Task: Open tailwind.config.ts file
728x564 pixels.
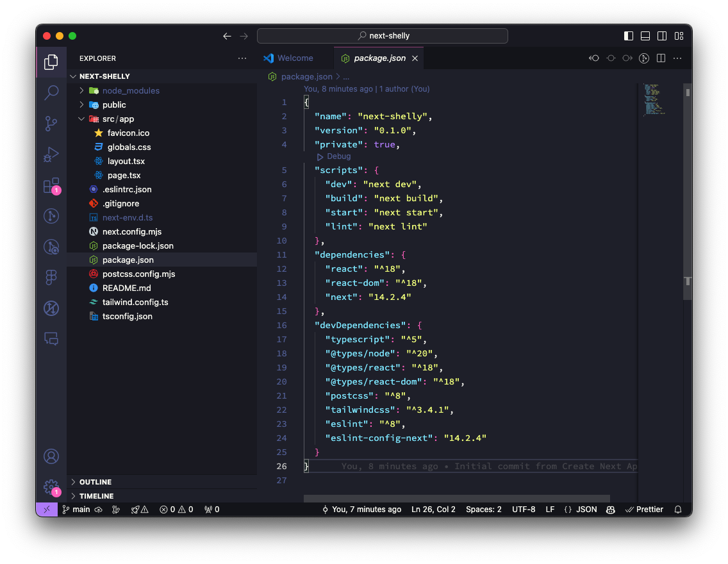Action: [161, 303]
